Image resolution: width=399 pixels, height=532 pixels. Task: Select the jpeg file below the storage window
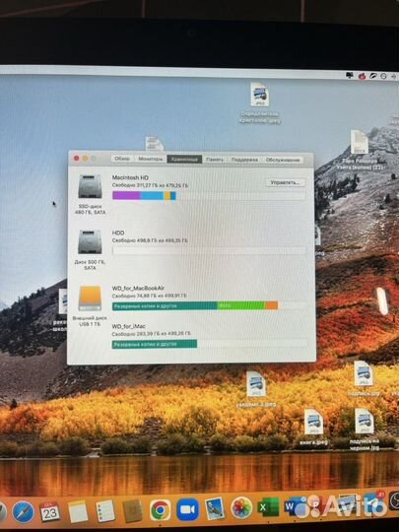coord(256,384)
